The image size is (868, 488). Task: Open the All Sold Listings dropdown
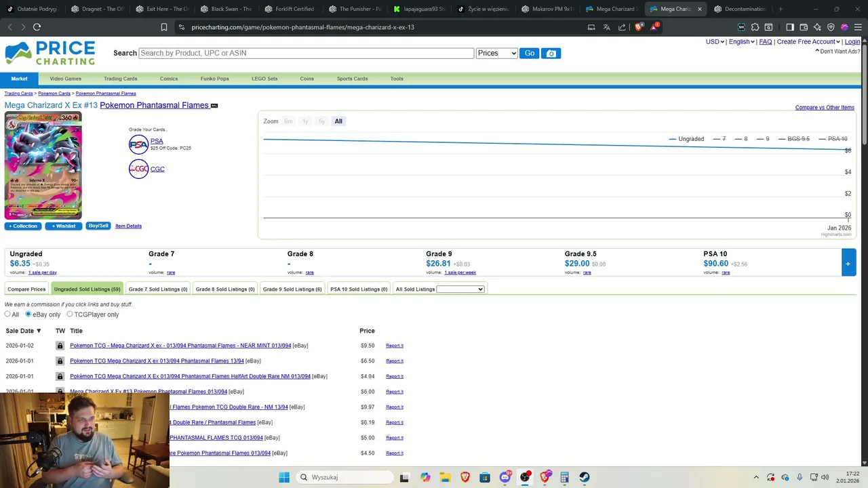point(460,289)
